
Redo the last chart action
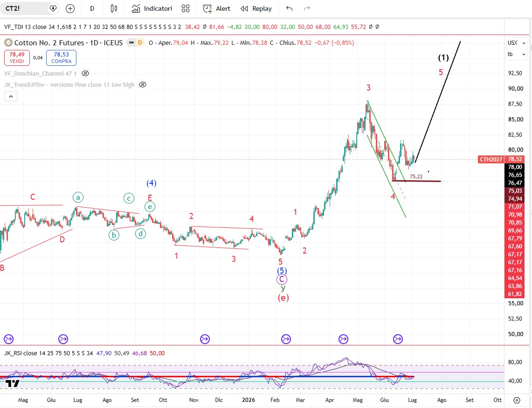tap(307, 8)
